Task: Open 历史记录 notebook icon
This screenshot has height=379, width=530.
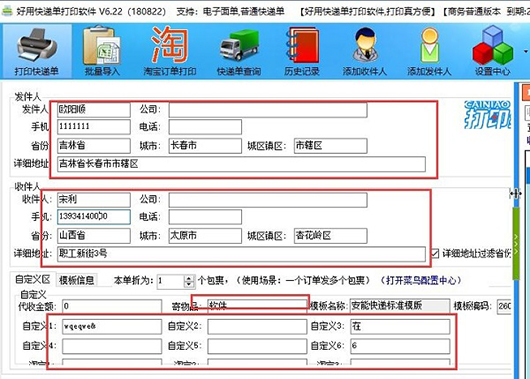Action: click(x=302, y=51)
